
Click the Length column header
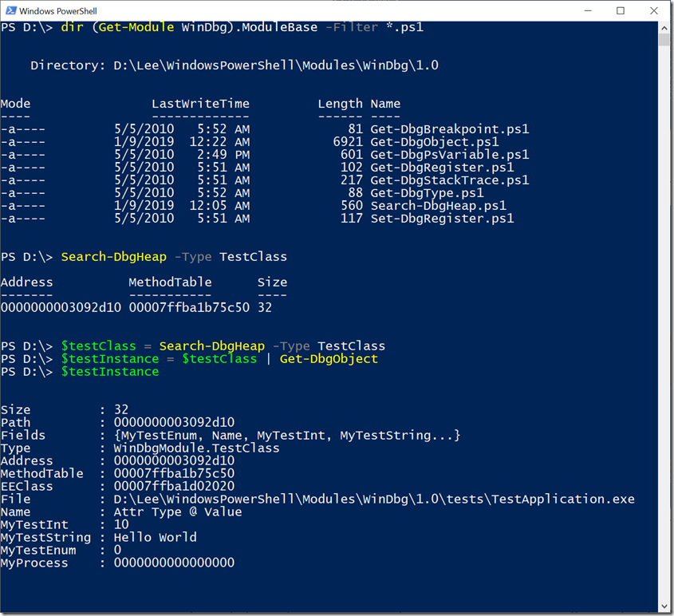[340, 104]
